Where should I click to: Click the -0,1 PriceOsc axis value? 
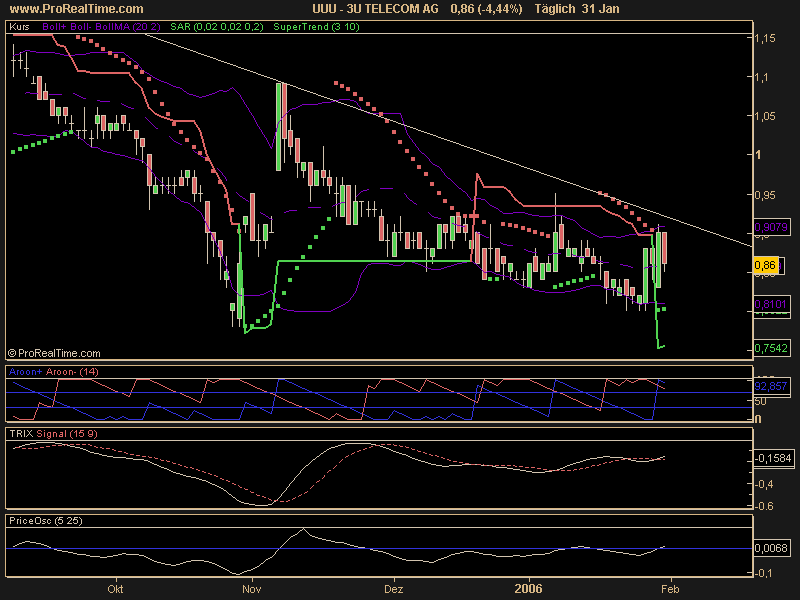(x=764, y=573)
